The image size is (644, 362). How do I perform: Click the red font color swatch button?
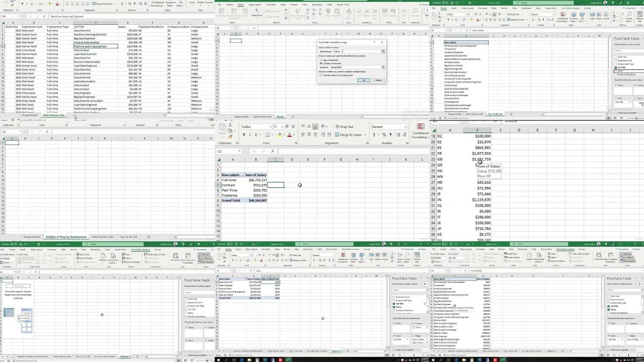289,135
